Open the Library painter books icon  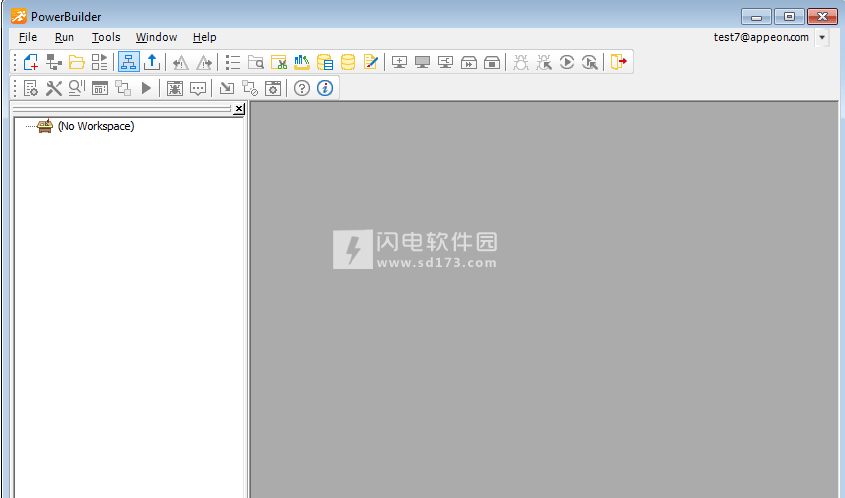[302, 62]
